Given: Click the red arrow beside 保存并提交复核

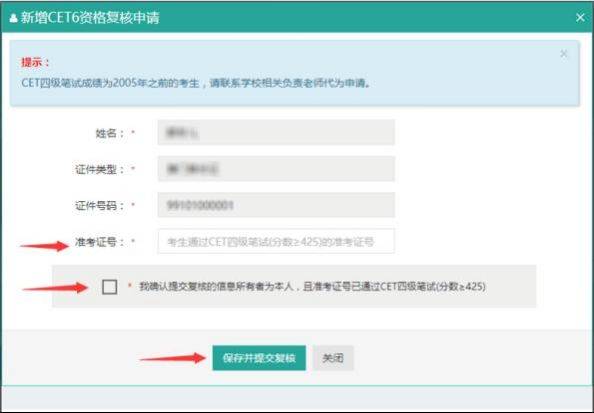Looking at the screenshot, I should click(x=173, y=358).
